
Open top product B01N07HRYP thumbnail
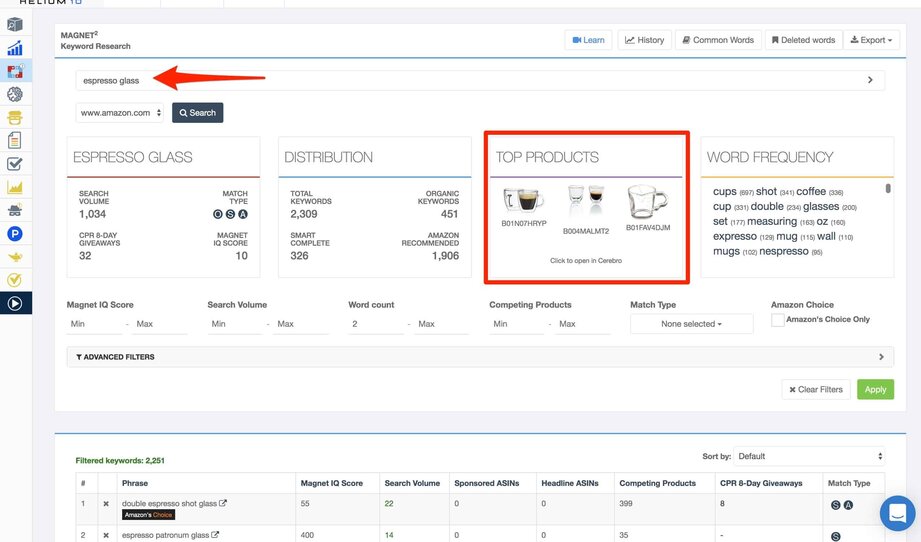(523, 201)
